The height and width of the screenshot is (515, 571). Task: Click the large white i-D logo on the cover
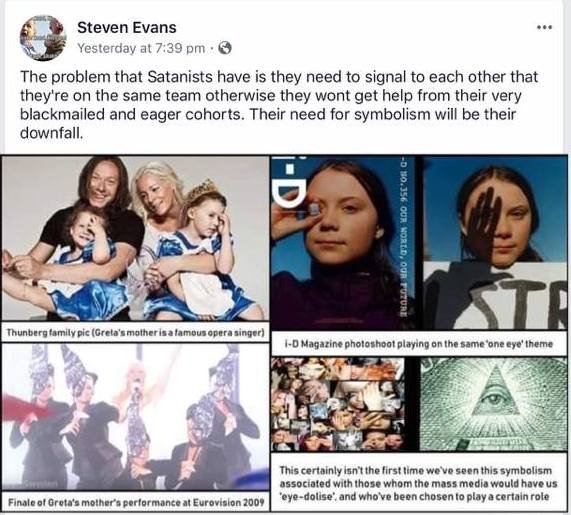291,184
